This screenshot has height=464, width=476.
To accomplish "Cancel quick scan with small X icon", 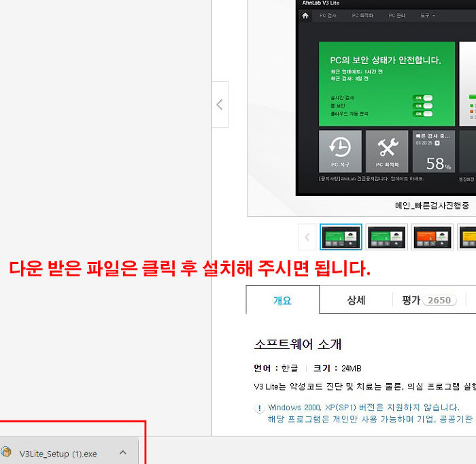I will coord(437,143).
